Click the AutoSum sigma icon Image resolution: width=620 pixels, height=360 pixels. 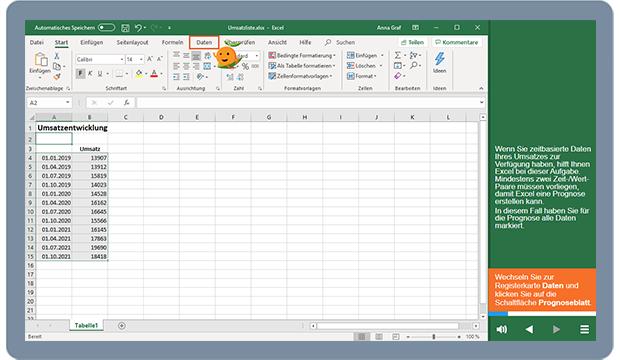tap(398, 55)
